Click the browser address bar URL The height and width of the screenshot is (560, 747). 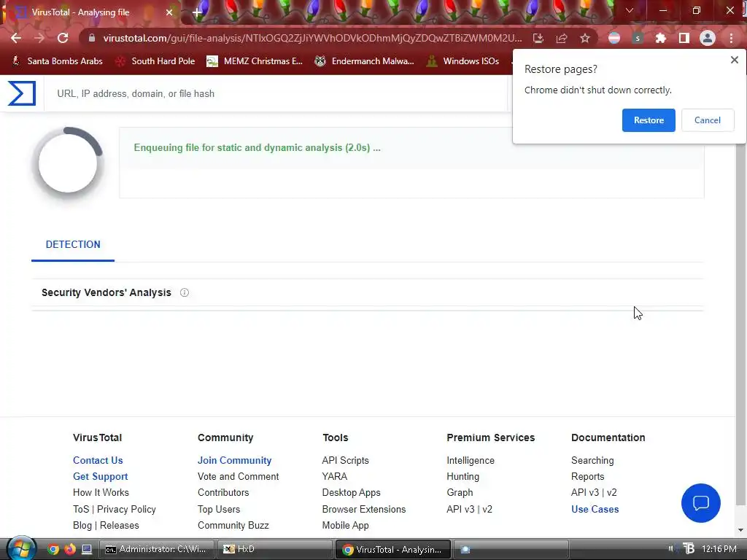click(312, 38)
